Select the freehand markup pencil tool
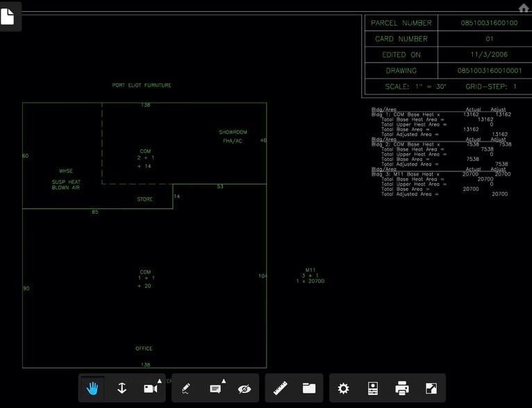Screen dimensions: 532x408 [x=185, y=389]
